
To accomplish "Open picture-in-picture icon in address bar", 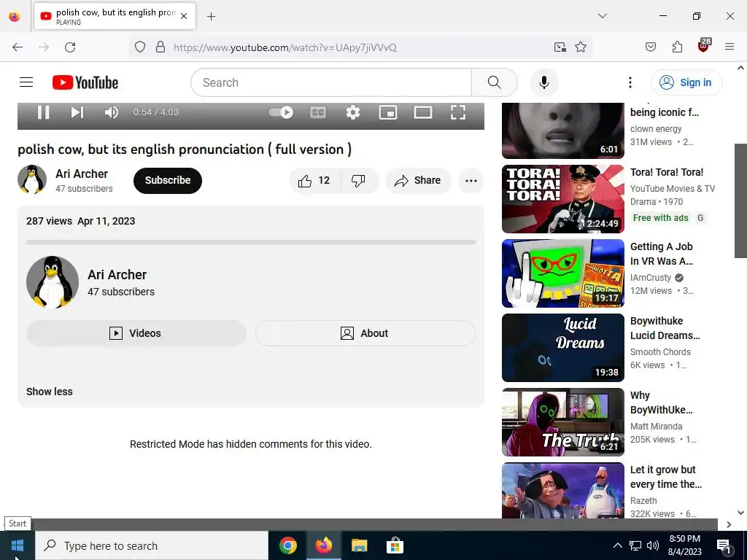I will tap(560, 47).
